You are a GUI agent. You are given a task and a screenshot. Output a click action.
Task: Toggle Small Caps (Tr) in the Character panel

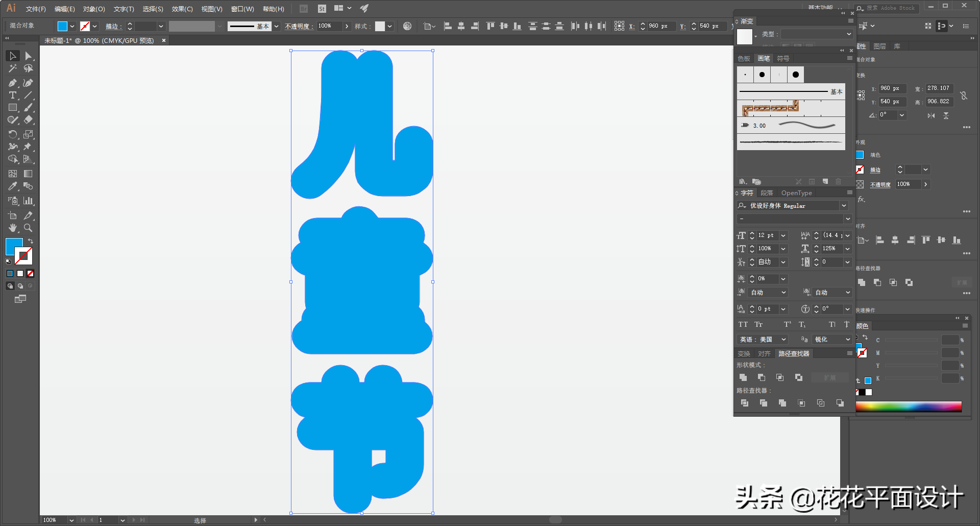(x=759, y=324)
